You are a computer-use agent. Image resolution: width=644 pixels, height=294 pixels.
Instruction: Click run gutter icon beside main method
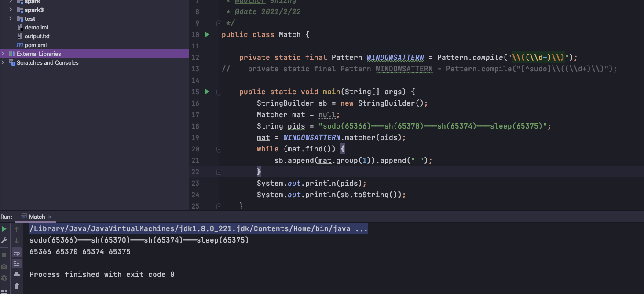click(207, 92)
